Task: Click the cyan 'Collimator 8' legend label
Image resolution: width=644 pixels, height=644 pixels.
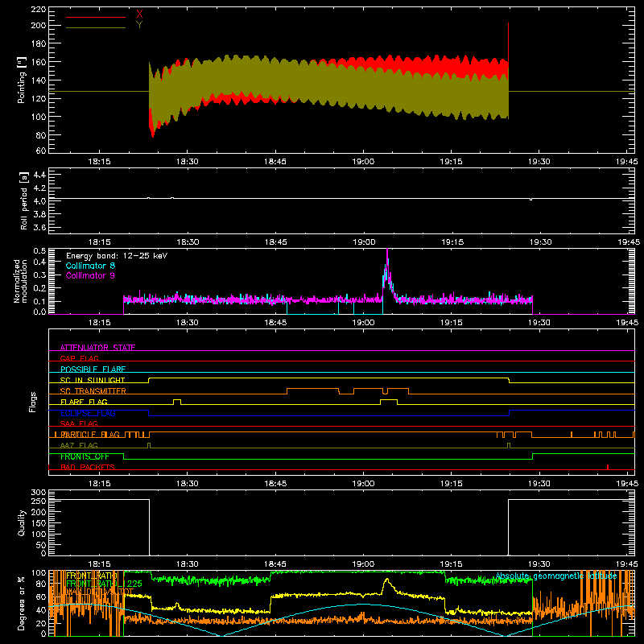Action: (x=90, y=266)
